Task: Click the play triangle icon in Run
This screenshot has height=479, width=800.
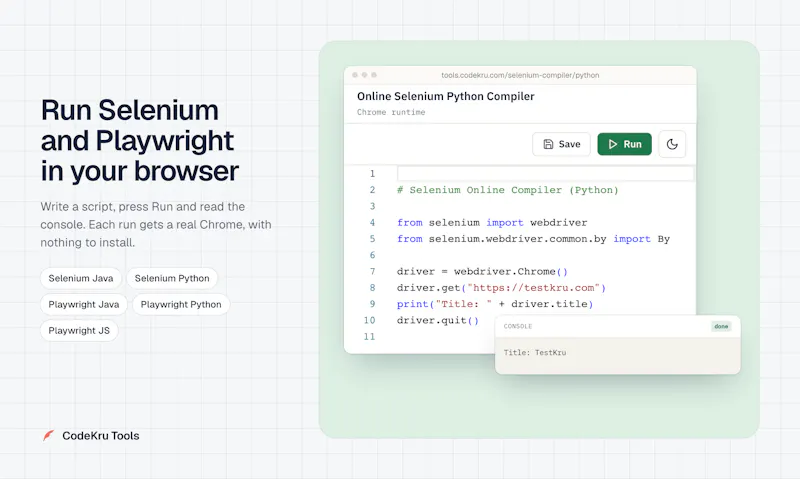Action: tap(613, 144)
